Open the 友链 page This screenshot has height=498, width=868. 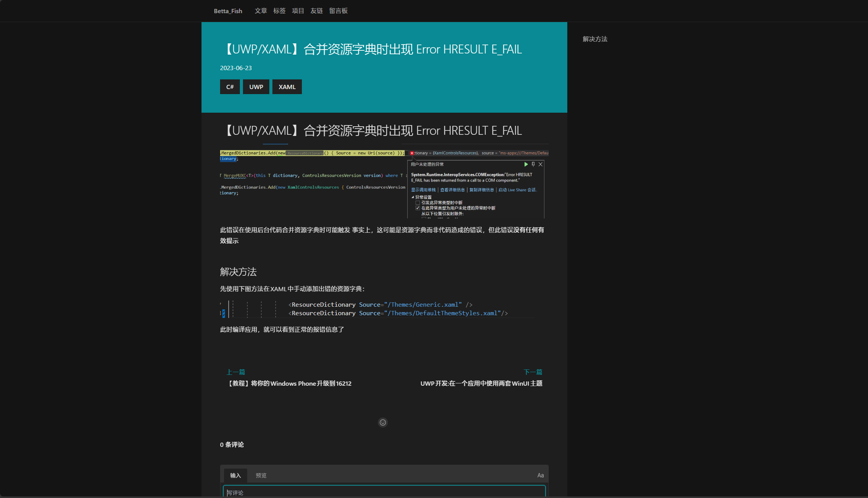317,11
